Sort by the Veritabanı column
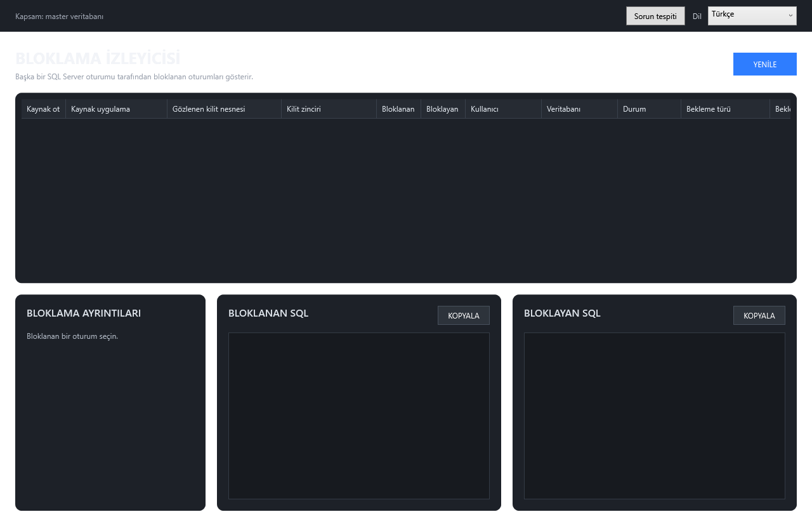Image resolution: width=812 pixels, height=526 pixels. 579,109
